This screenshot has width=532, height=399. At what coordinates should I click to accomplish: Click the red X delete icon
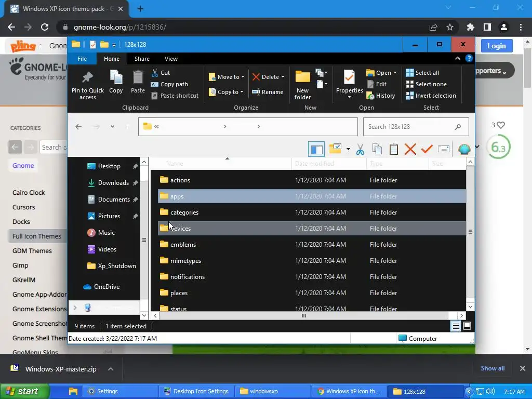[x=410, y=149]
